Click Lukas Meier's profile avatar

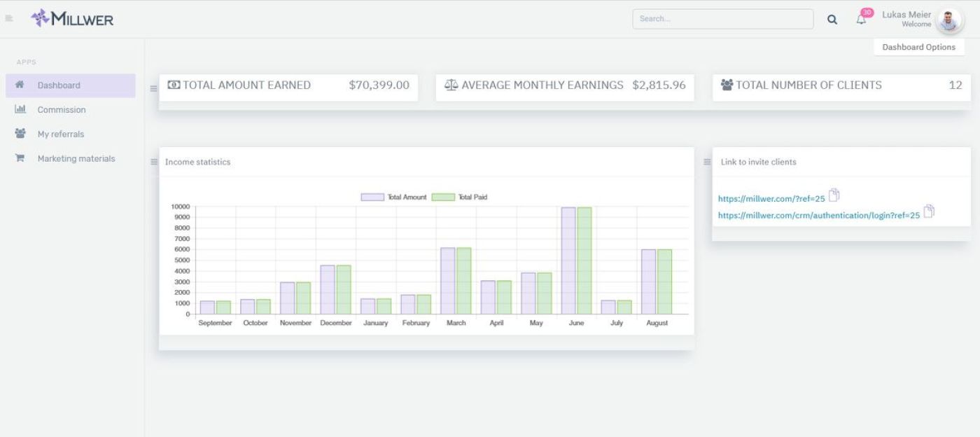(949, 20)
